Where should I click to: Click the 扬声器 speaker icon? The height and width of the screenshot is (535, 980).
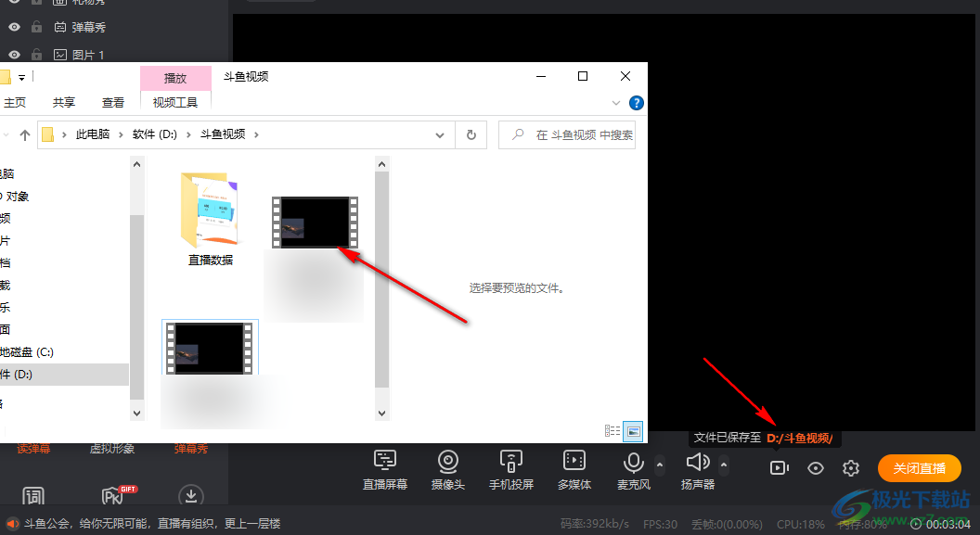tap(698, 462)
